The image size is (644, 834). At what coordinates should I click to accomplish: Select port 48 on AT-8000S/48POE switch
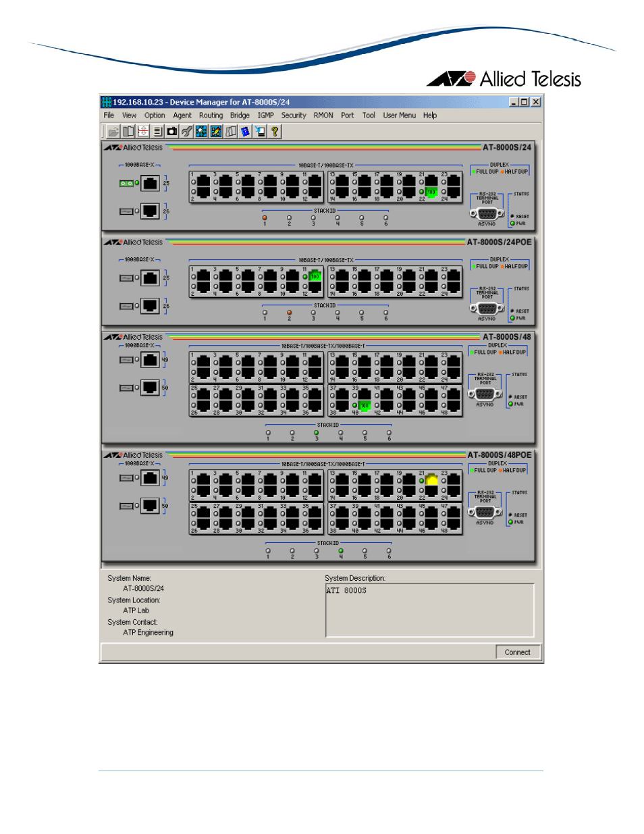453,523
